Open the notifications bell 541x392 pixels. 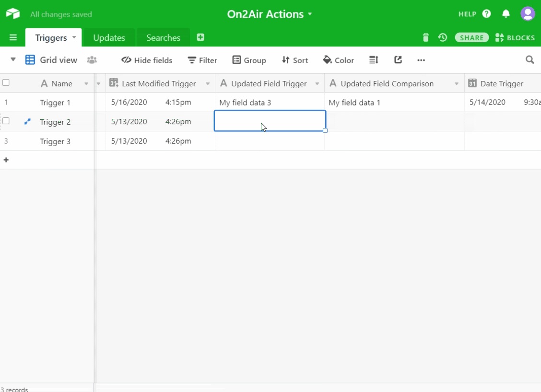point(506,14)
